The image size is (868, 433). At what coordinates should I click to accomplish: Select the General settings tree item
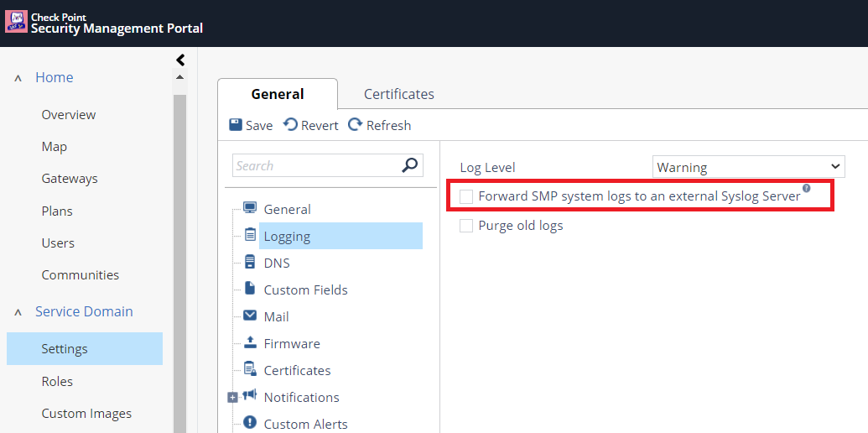coord(288,209)
